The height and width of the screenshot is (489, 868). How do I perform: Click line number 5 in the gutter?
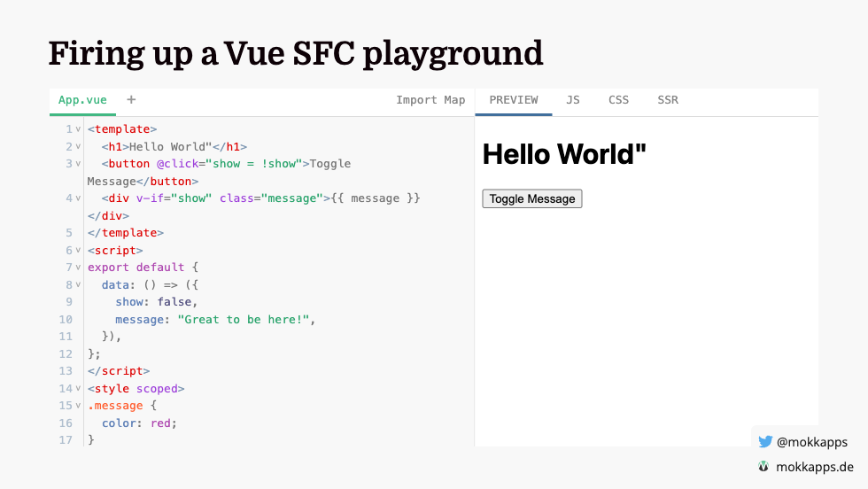click(69, 233)
